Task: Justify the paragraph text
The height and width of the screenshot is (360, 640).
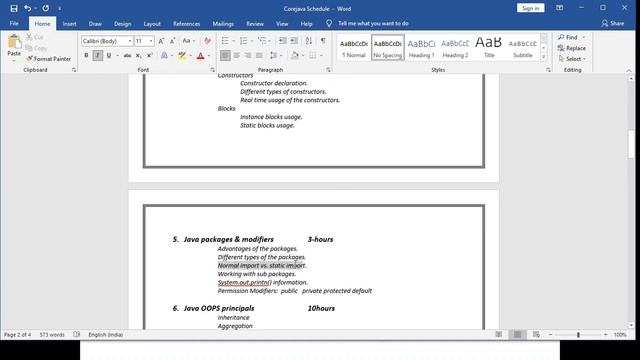Action: click(259, 56)
